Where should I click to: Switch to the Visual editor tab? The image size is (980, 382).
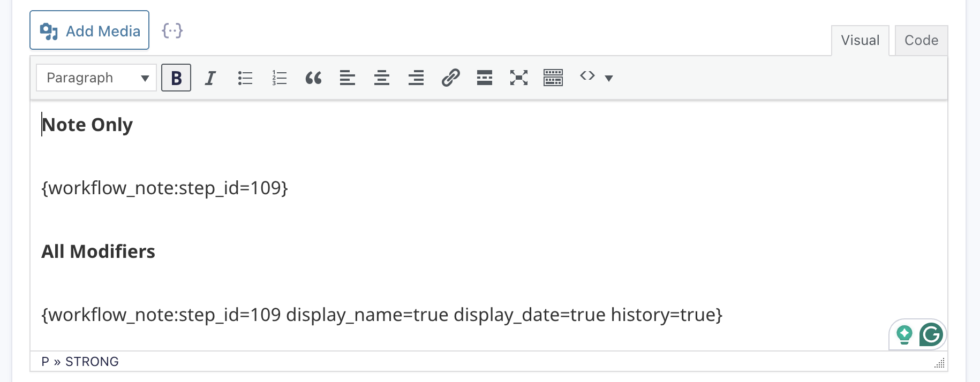(x=860, y=41)
